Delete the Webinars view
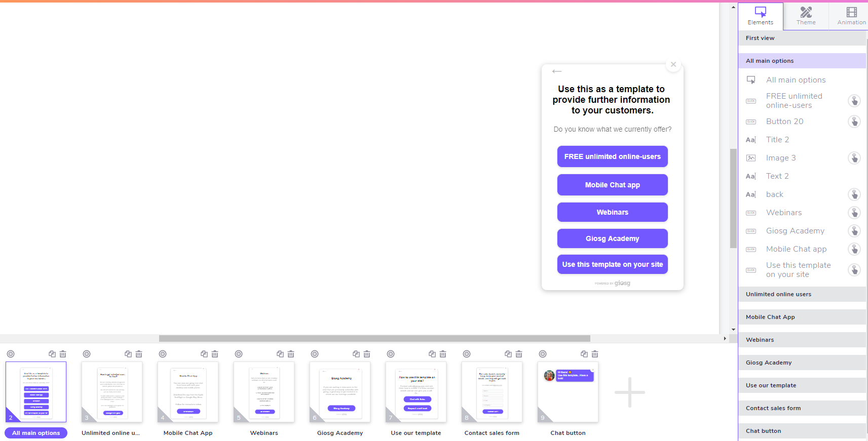 (291, 354)
